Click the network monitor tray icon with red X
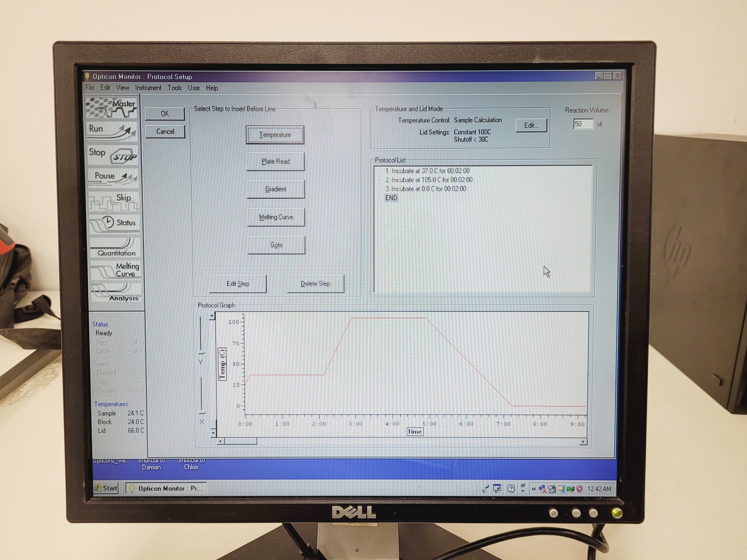The image size is (747, 560). [542, 489]
